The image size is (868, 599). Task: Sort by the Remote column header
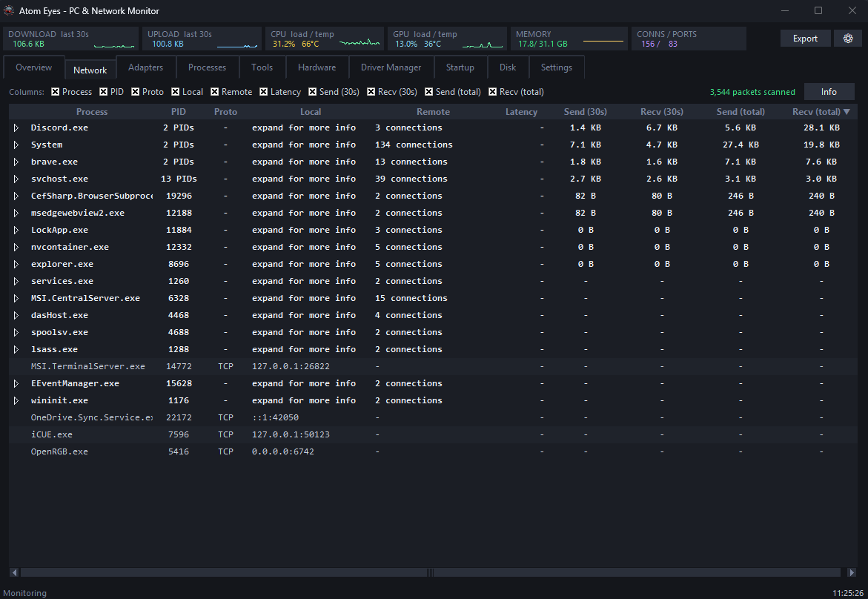pyautogui.click(x=433, y=112)
